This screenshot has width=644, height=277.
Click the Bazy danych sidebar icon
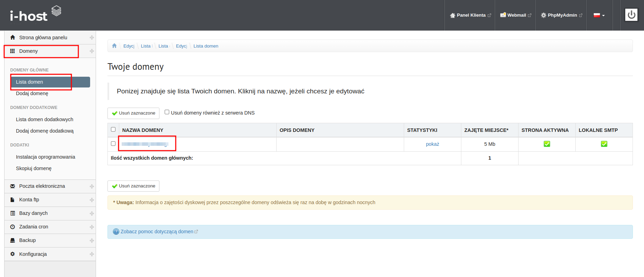tap(12, 213)
